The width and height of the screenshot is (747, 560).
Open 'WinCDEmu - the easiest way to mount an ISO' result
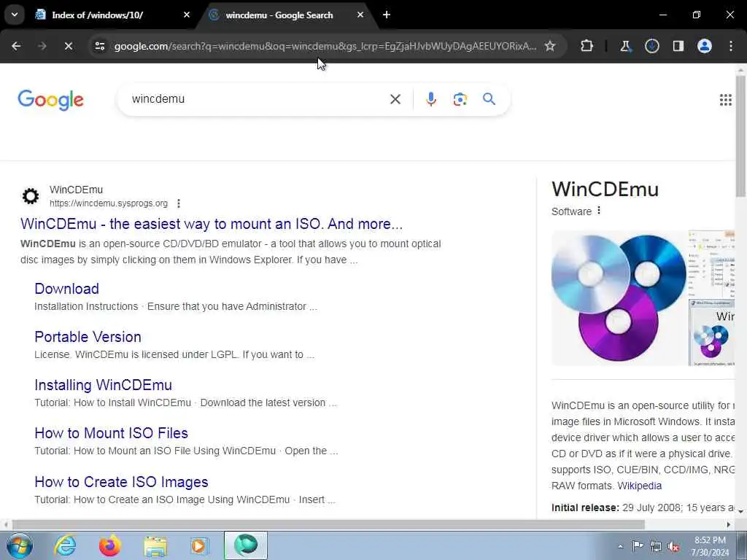212,223
